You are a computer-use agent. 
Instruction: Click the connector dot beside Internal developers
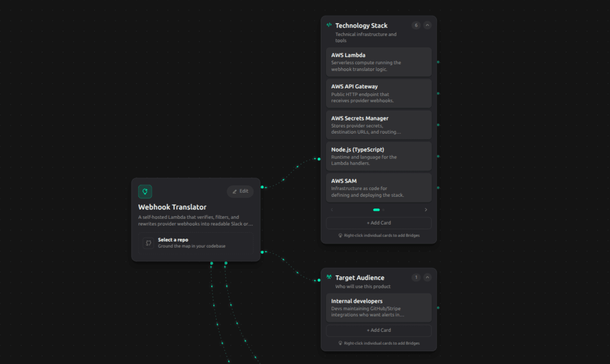(x=438, y=308)
